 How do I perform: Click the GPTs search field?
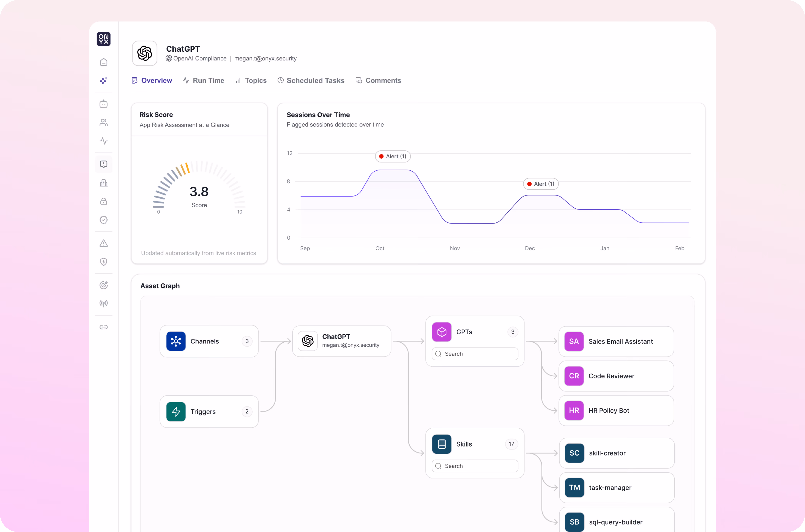pyautogui.click(x=475, y=354)
